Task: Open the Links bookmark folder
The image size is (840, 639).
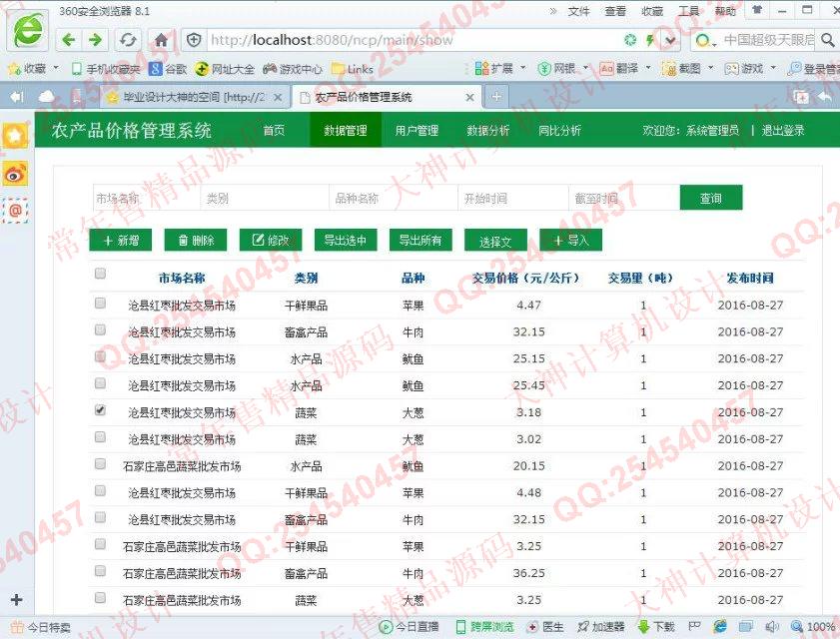Action: click(x=352, y=69)
